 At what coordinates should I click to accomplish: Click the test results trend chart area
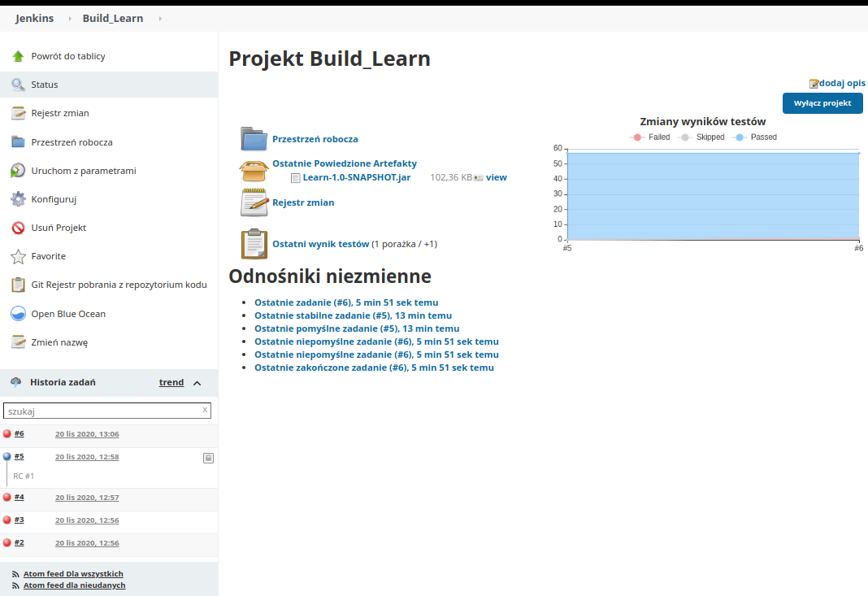[x=713, y=195]
